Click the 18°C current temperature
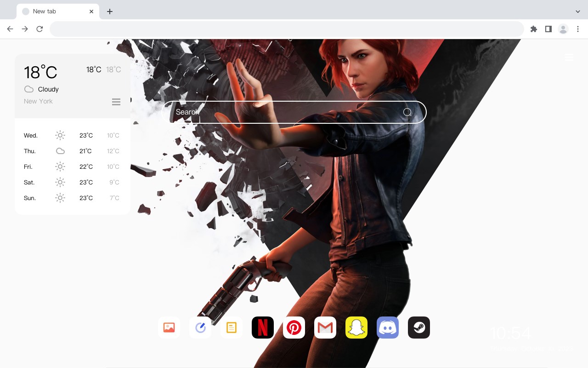Viewport: 588px width, 368px height. (40, 72)
